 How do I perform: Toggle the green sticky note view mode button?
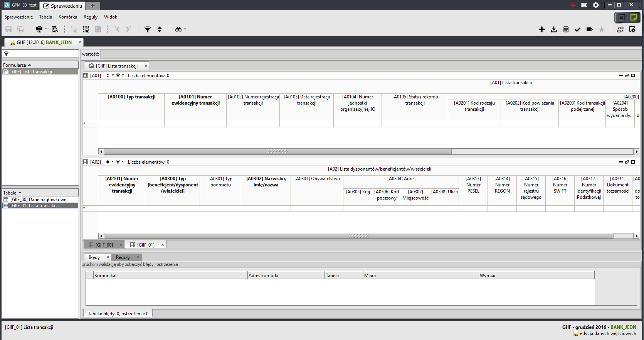[633, 17]
